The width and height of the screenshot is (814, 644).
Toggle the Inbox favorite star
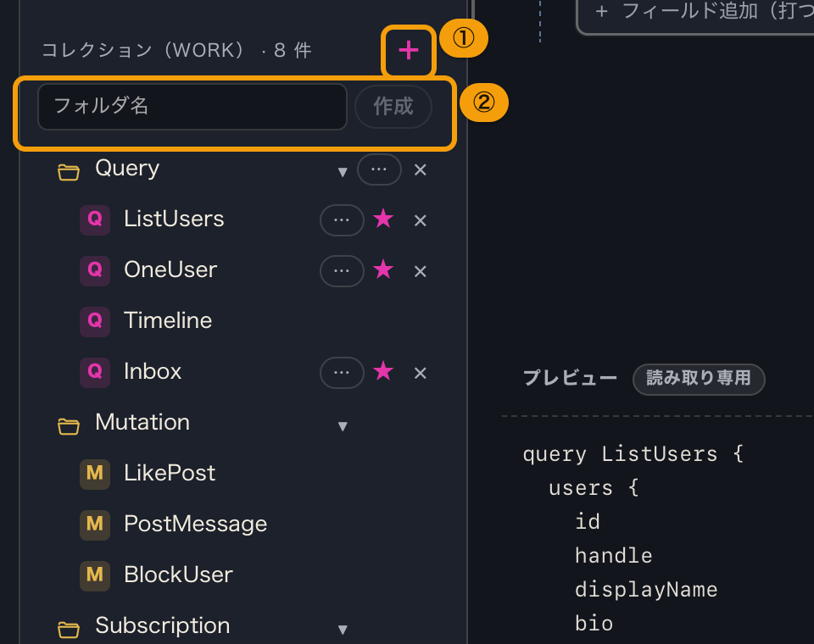tap(383, 371)
